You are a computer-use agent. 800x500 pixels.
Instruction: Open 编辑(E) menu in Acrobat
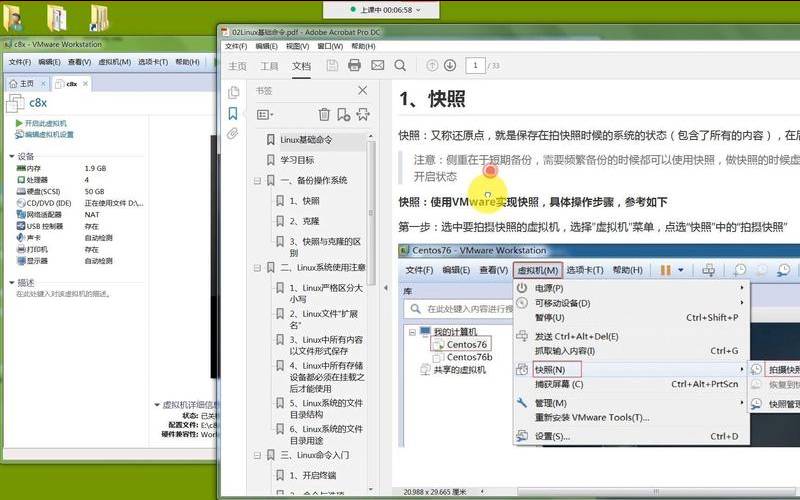coord(266,46)
